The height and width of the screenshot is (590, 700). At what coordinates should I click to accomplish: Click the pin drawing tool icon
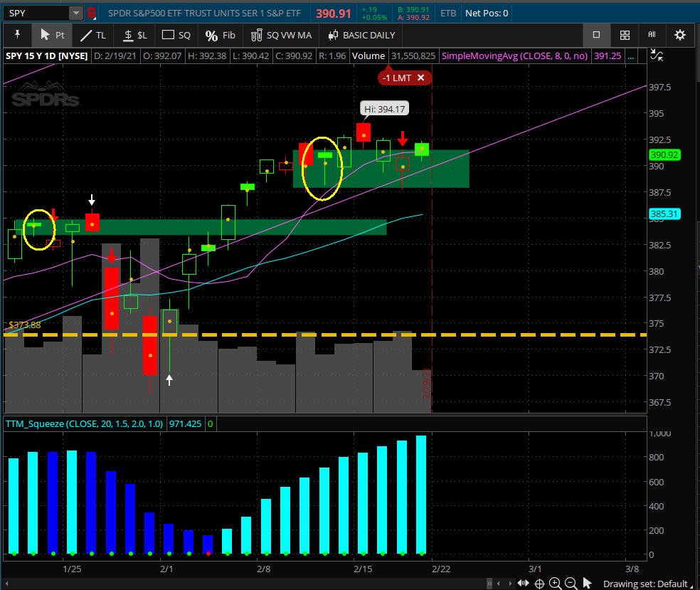coord(17,35)
